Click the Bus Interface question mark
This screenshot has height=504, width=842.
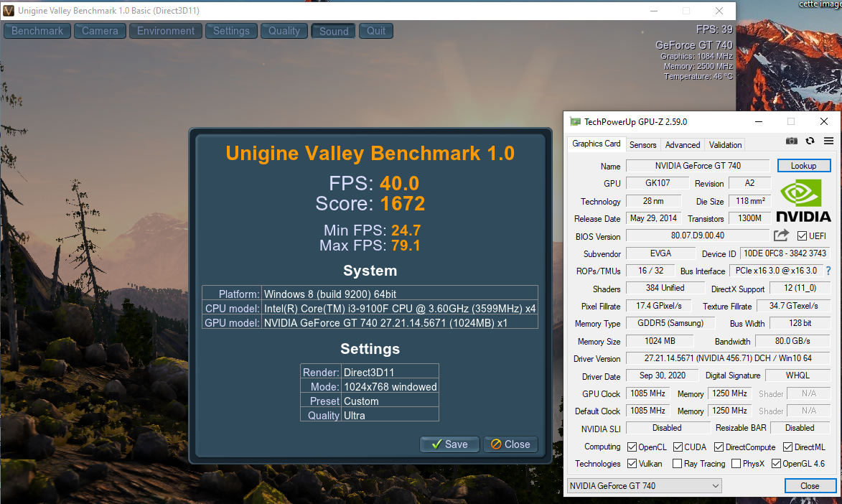[x=828, y=271]
